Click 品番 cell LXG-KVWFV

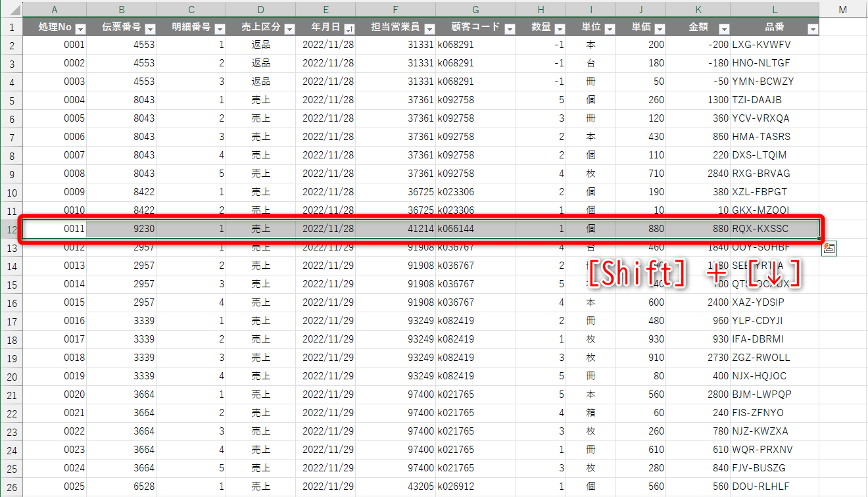pyautogui.click(x=775, y=45)
